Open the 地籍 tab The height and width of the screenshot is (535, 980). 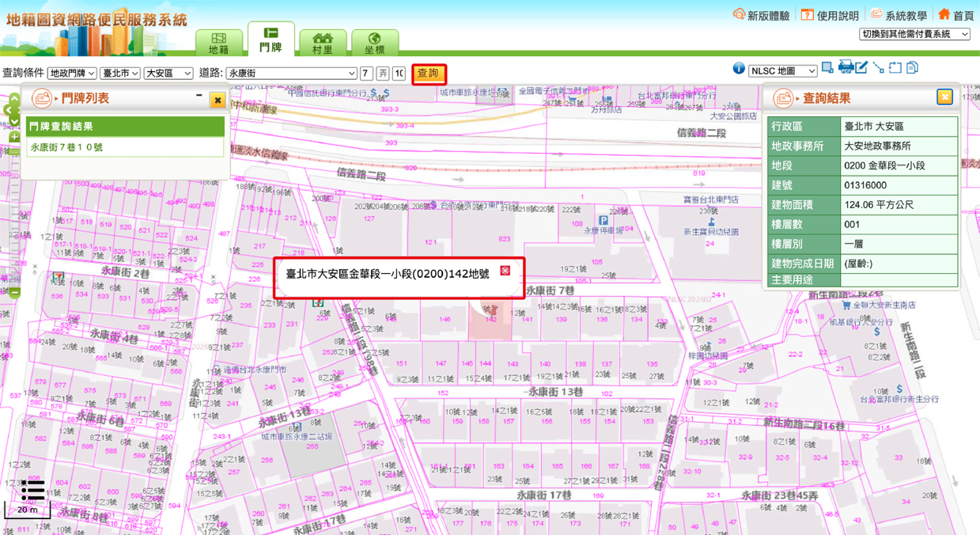point(219,42)
